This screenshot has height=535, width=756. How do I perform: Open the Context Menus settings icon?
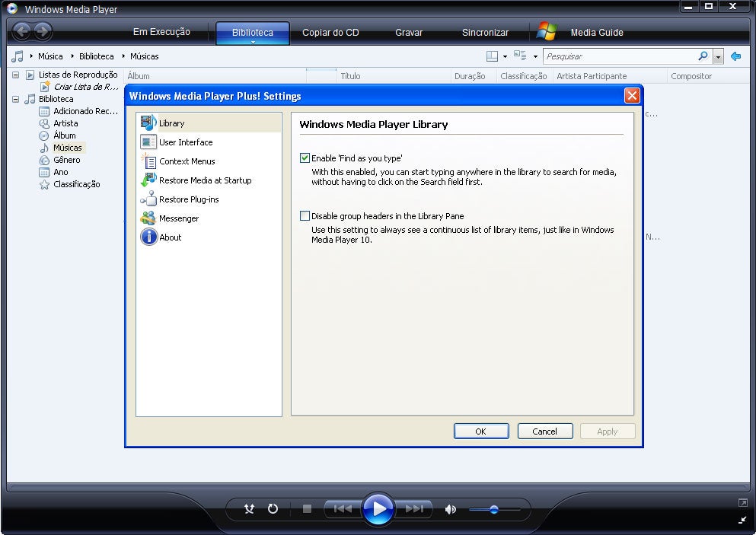148,161
